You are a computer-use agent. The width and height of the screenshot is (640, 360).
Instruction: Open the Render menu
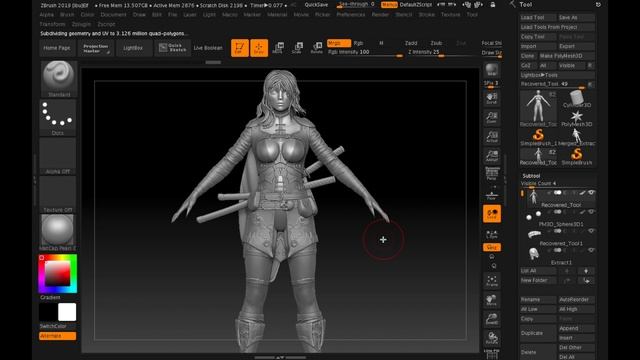click(380, 14)
